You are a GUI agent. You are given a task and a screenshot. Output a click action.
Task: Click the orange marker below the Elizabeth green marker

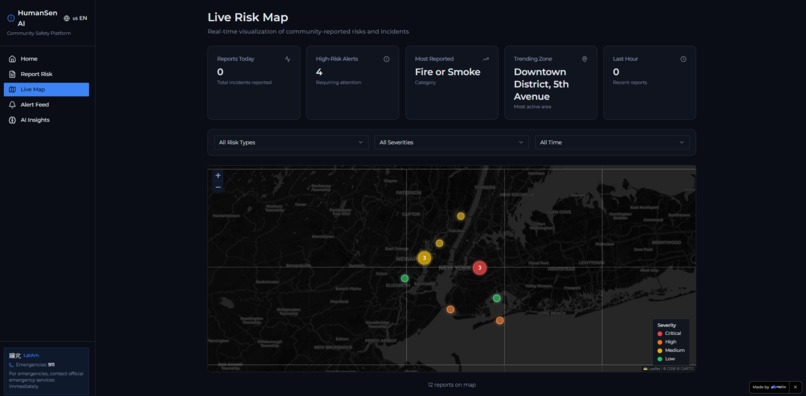[x=450, y=310]
